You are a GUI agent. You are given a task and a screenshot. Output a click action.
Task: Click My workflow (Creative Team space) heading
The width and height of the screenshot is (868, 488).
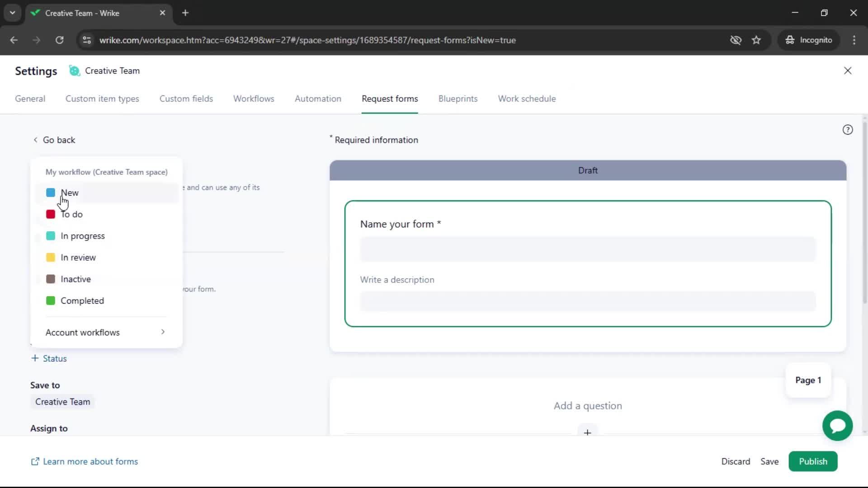[x=107, y=172]
